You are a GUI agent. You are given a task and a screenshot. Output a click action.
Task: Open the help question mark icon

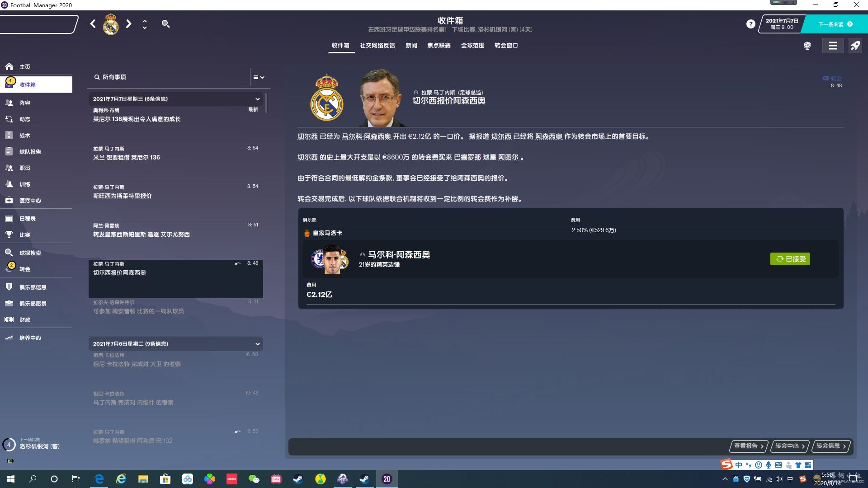750,24
